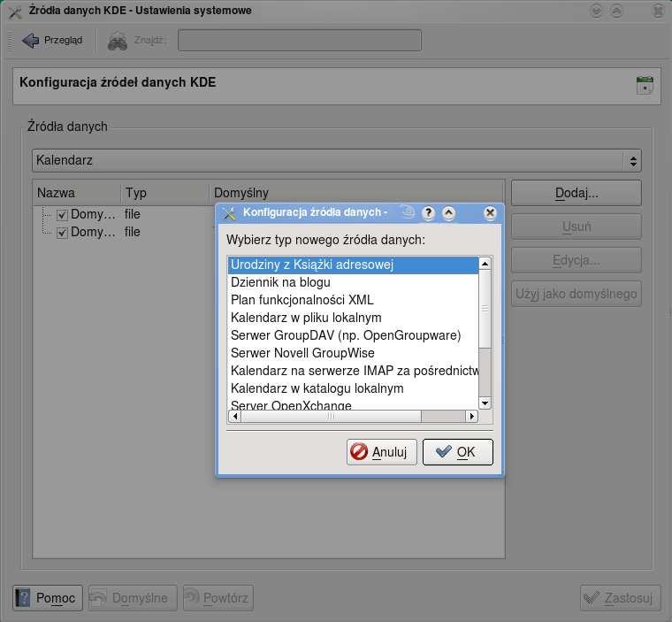
Task: Click horizontal scrollbar right arrow
Action: tap(472, 416)
